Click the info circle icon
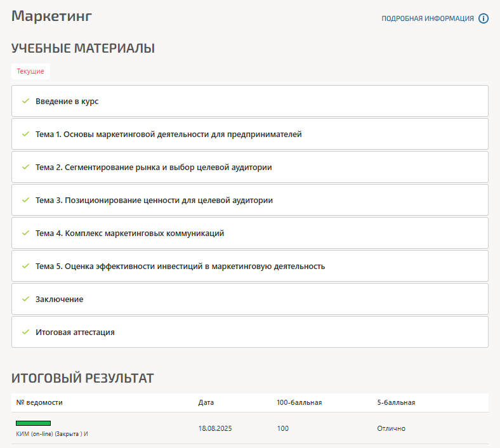 (484, 18)
